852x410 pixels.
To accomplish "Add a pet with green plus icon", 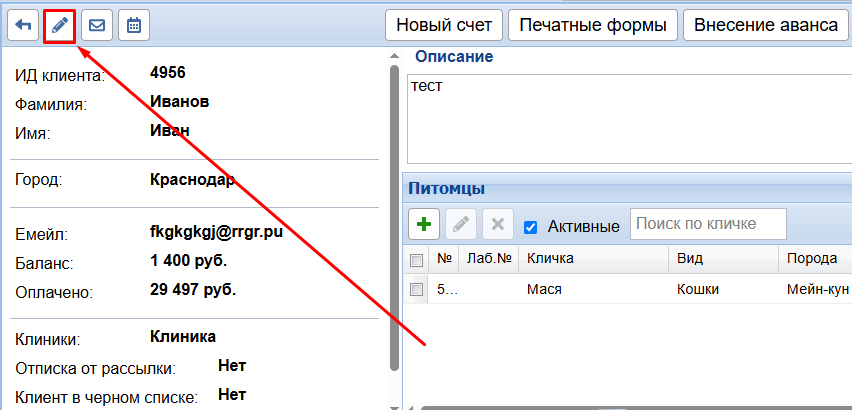I will (x=424, y=224).
